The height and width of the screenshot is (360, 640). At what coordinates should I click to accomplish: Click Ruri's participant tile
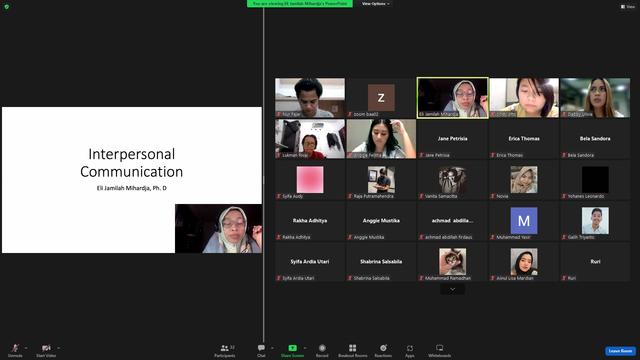point(595,262)
